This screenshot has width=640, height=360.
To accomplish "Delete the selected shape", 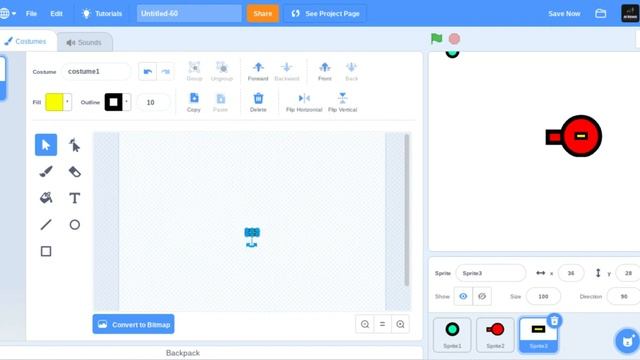I will 258,102.
